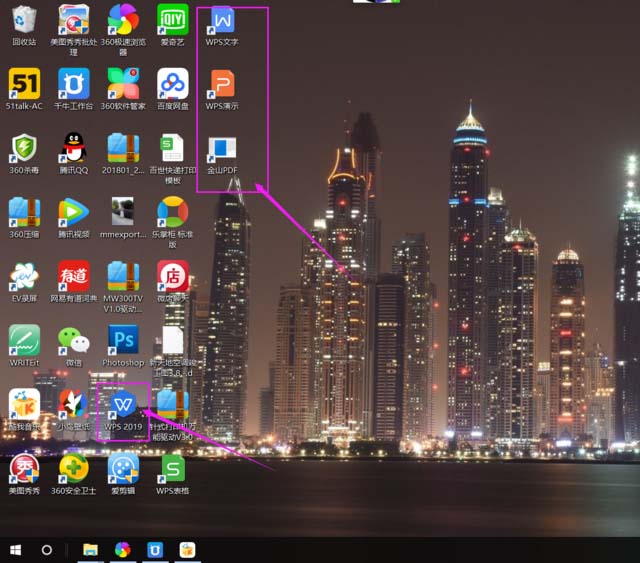Launch the WPS 2019 desktop shortcut
The image size is (640, 563).
coord(123,404)
